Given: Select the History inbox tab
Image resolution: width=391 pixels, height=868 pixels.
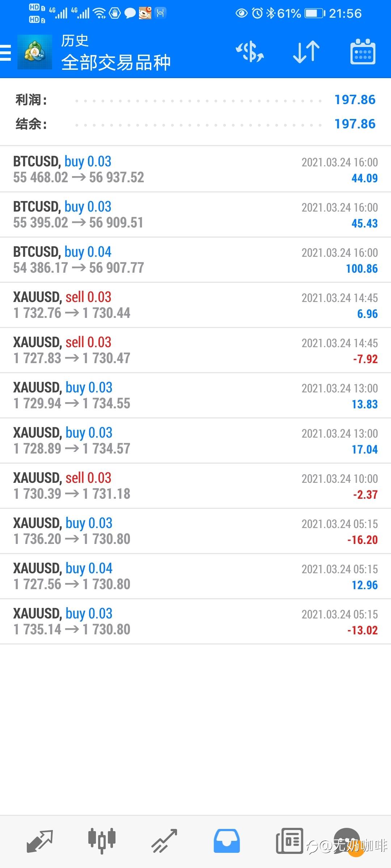Looking at the screenshot, I should [x=227, y=841].
